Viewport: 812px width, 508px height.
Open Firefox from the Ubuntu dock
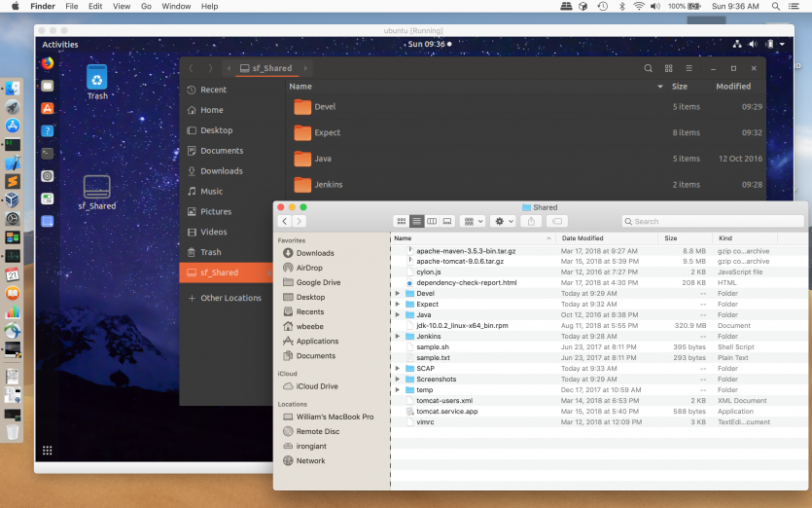coord(47,63)
